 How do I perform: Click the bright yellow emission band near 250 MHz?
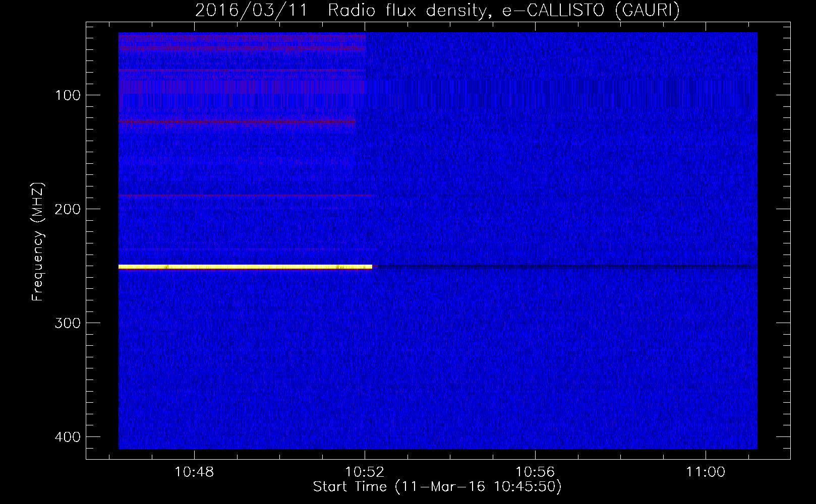coord(245,267)
